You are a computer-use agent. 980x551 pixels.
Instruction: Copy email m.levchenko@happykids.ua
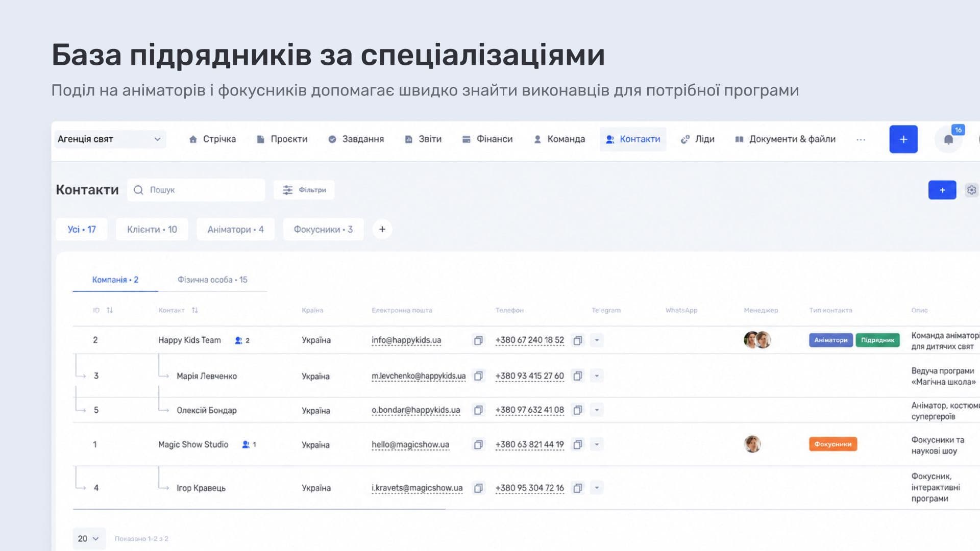[x=478, y=376]
